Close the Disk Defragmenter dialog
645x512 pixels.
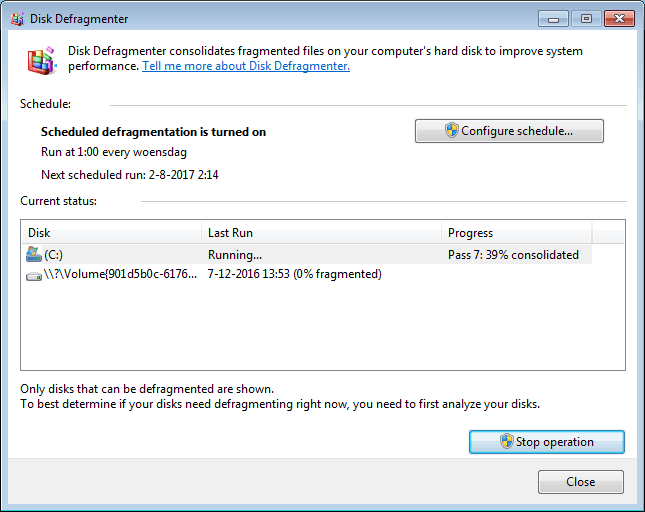[x=580, y=482]
